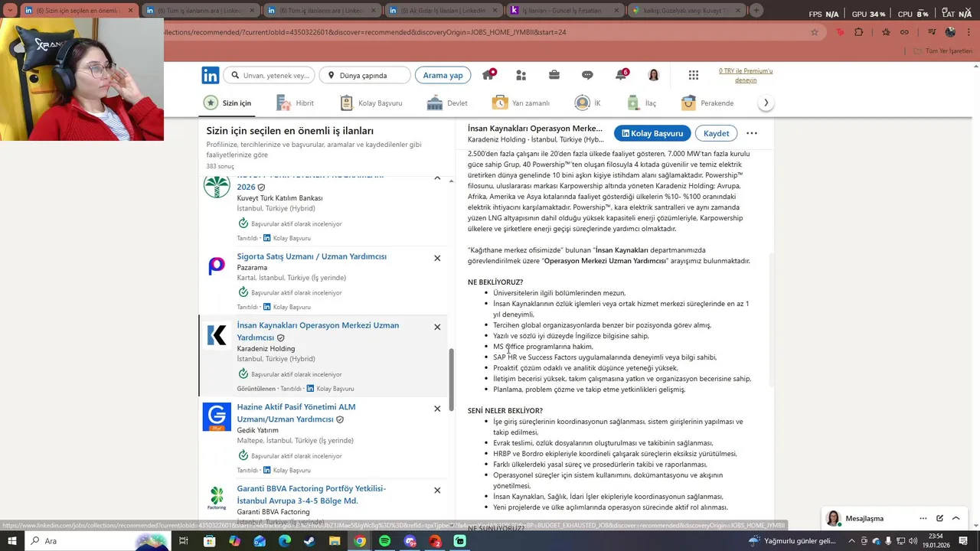The height and width of the screenshot is (551, 980).
Task: Click the LinkedIn logo home icon
Action: click(211, 75)
